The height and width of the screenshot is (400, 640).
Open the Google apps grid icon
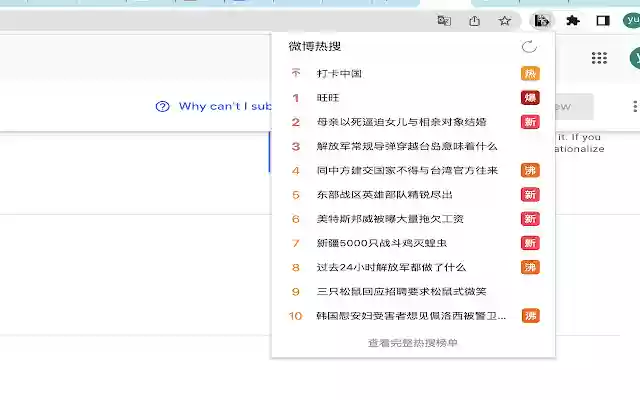coord(599,58)
